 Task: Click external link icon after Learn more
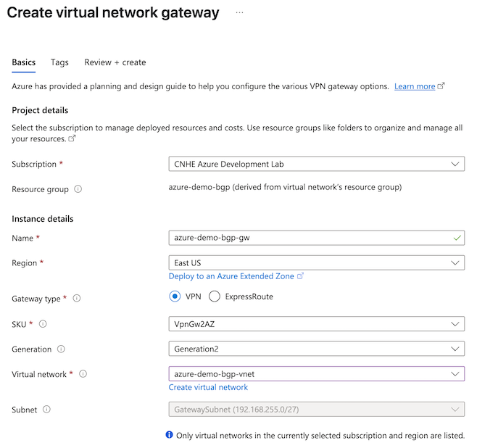pos(441,86)
